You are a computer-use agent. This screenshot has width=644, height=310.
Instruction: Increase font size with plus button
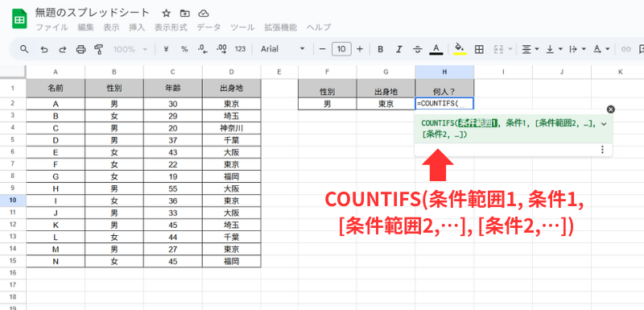pos(360,49)
